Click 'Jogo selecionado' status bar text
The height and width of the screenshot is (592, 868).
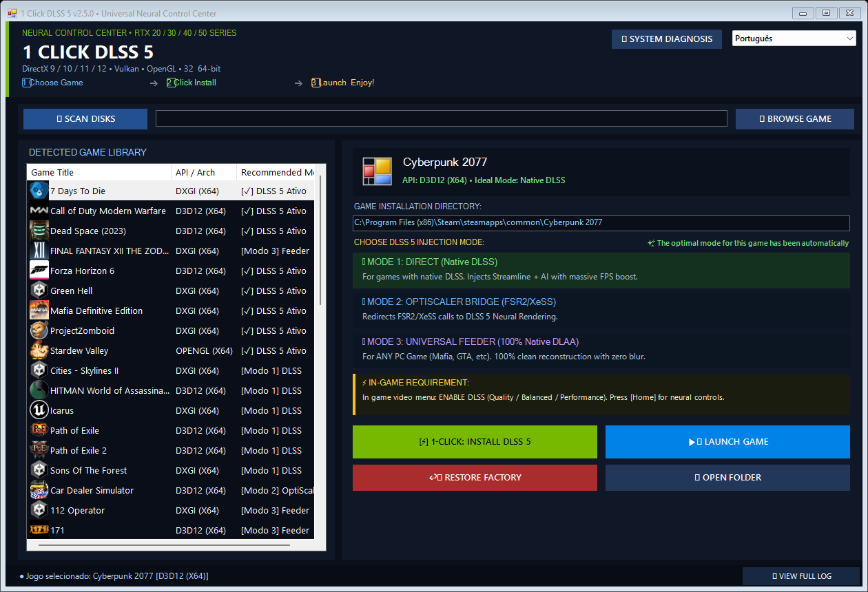114,575
